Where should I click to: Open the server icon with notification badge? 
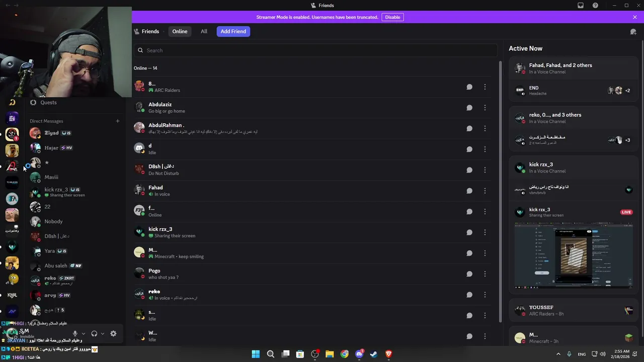tap(12, 134)
